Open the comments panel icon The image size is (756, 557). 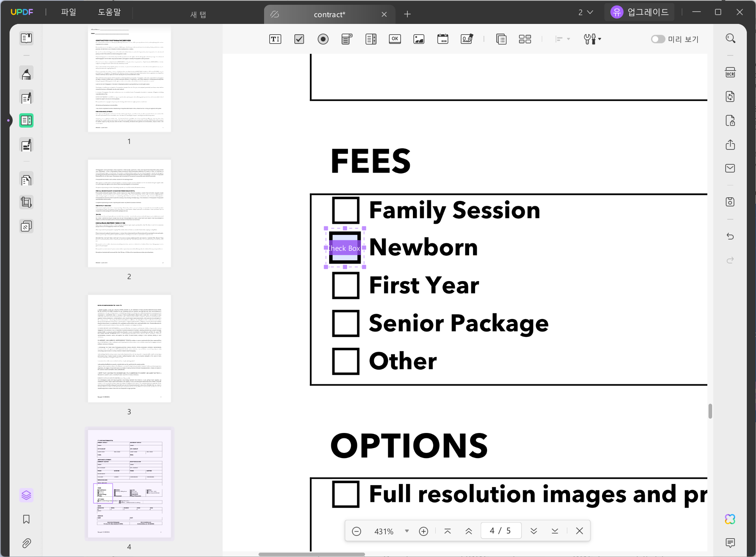[730, 543]
